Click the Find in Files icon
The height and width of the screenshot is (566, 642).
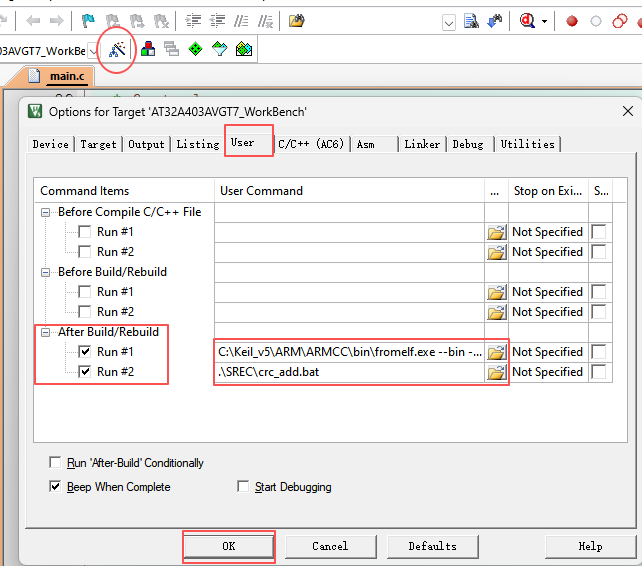[296, 20]
